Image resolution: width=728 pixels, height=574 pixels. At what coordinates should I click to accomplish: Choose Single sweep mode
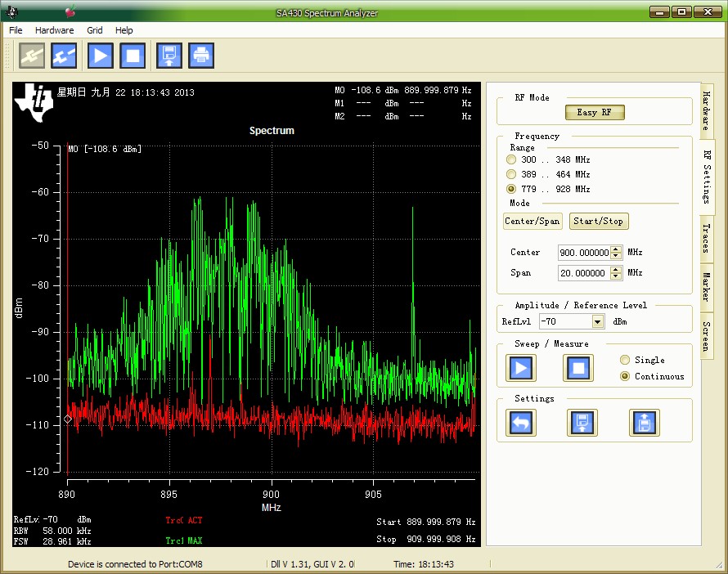(626, 360)
